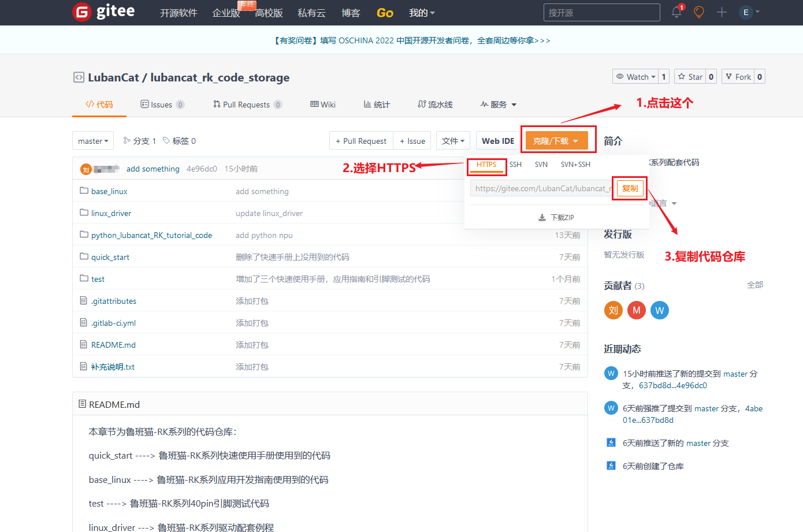Open the linux_driver folder
The width and height of the screenshot is (803, 532).
pyautogui.click(x=111, y=213)
